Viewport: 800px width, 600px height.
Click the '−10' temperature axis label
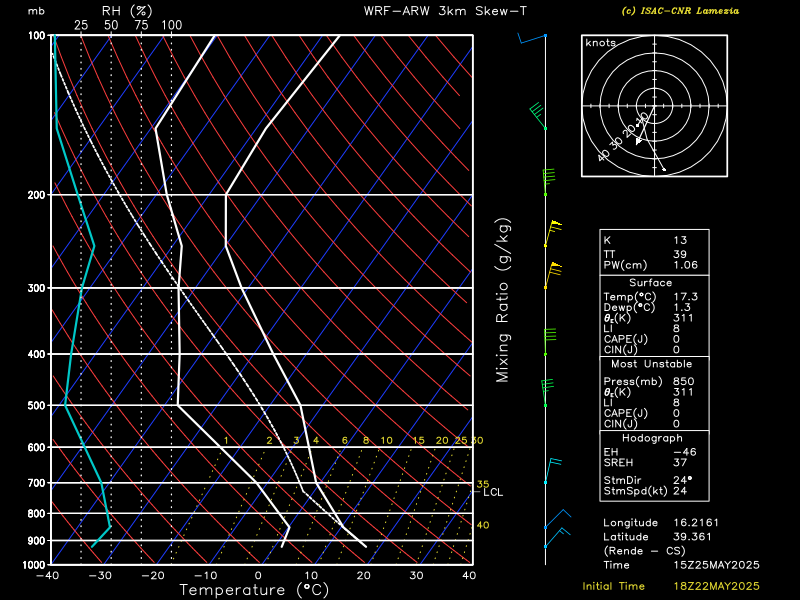click(x=205, y=576)
